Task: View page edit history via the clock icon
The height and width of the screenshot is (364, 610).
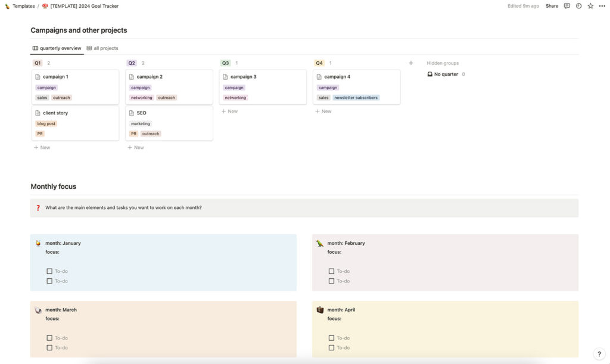Action: (578, 5)
